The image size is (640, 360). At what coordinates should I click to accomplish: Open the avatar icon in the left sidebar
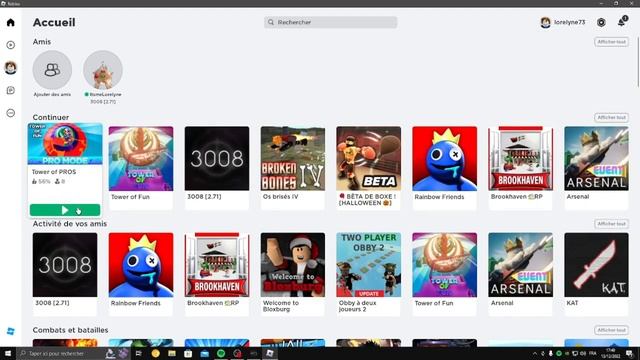pyautogui.click(x=11, y=67)
